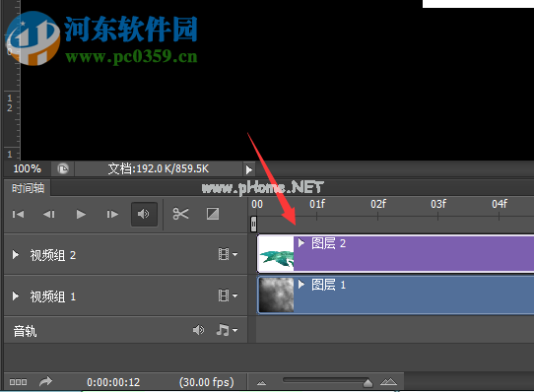Jump to the 01f ruler mark
This screenshot has height=392, width=534.
pyautogui.click(x=317, y=204)
